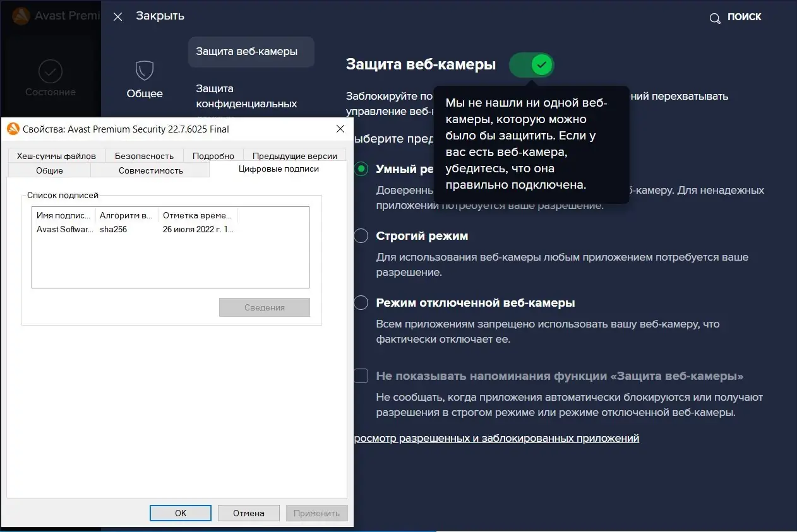Open the Общее shield icon section
797x532 pixels.
[x=145, y=80]
